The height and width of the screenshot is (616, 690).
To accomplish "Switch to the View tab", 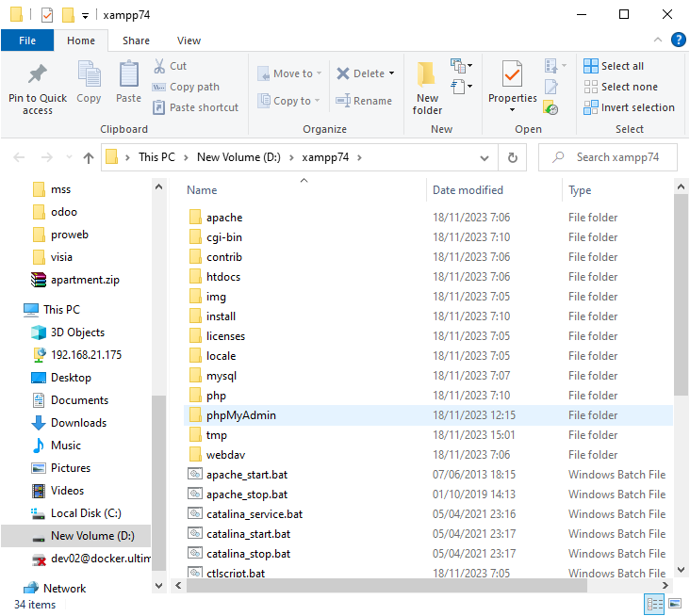I will click(189, 41).
